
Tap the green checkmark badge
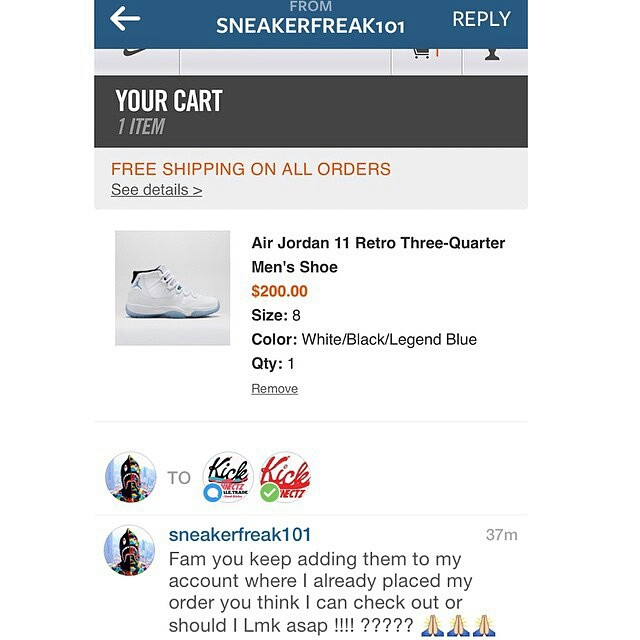(269, 493)
